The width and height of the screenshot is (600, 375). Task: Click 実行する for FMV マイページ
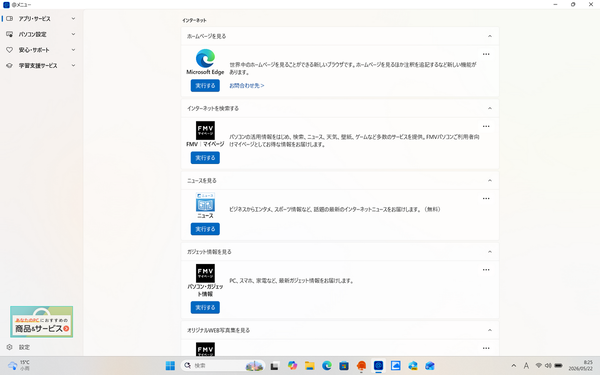pos(205,158)
